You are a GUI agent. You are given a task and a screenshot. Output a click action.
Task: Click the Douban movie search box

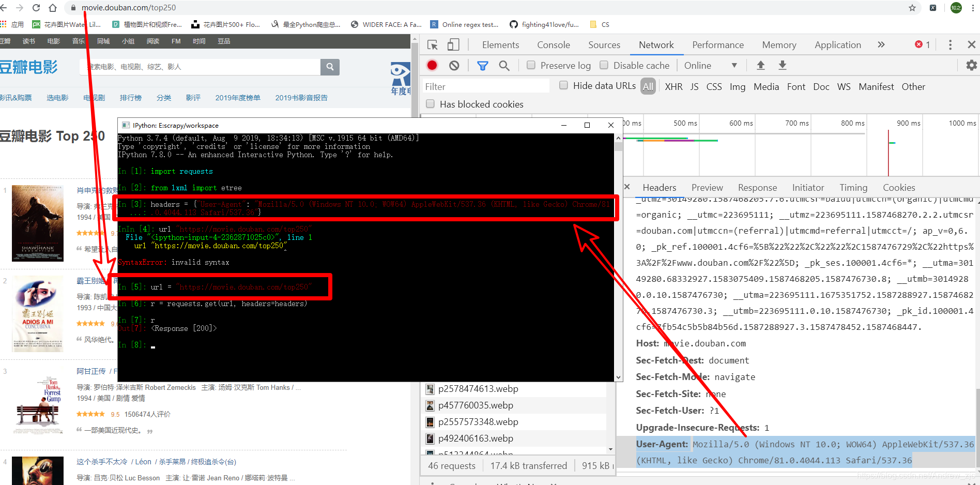point(200,67)
